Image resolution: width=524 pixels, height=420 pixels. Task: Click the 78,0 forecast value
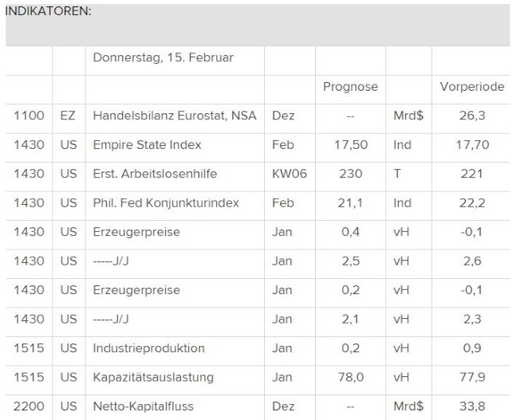pyautogui.click(x=351, y=377)
